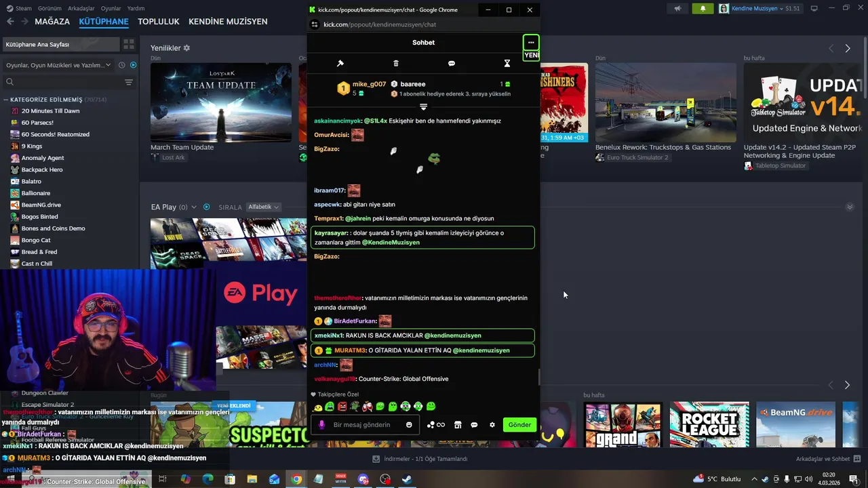The image size is (868, 488).
Task: Next page arrow in Yenilikler shelf
Action: point(848,48)
